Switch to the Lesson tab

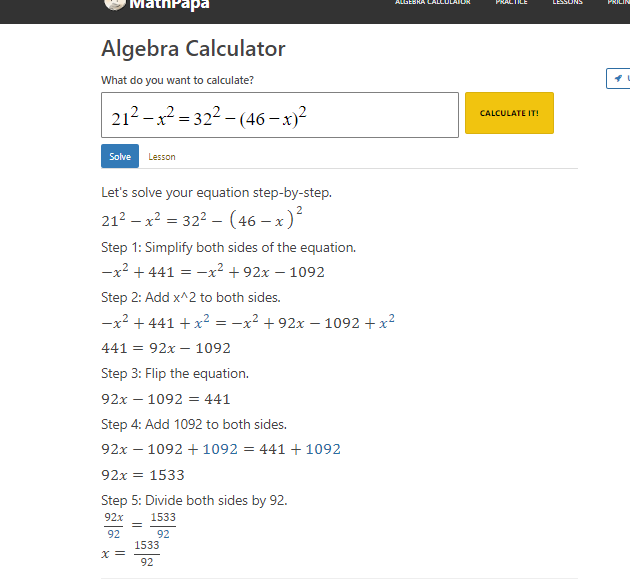(x=162, y=157)
